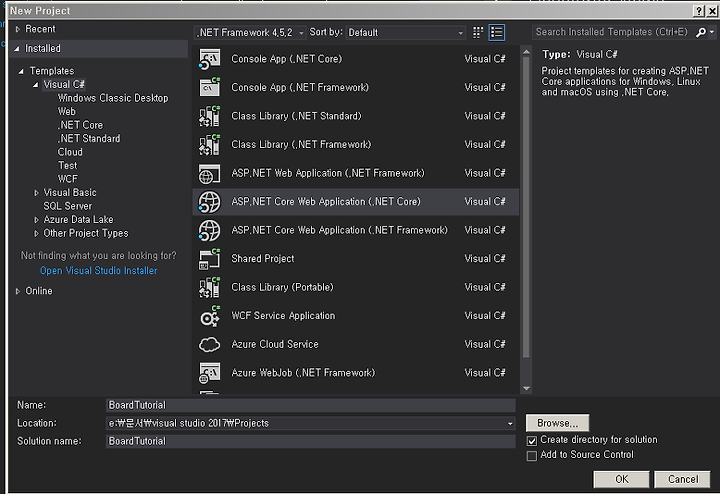Image resolution: width=720 pixels, height=494 pixels.
Task: Select the .NET Standard category
Action: [89, 139]
